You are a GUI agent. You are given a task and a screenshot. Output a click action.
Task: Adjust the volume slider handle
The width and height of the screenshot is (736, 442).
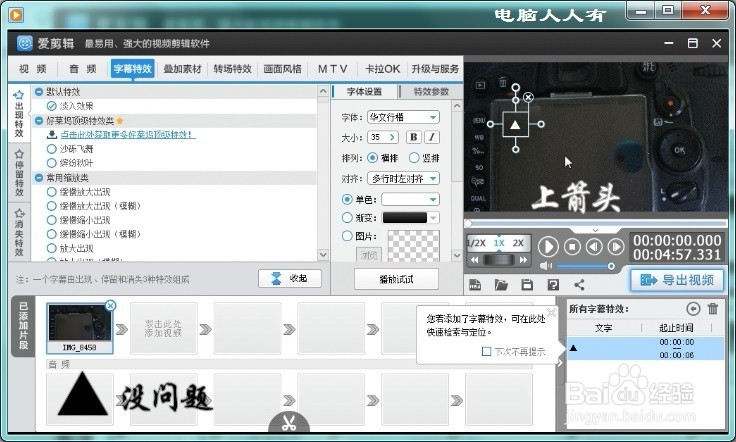(x=611, y=266)
